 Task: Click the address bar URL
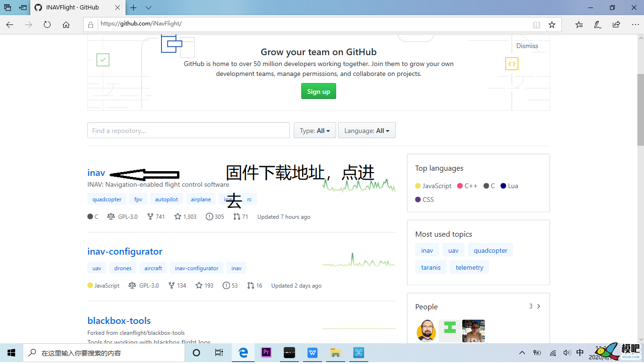point(141,24)
